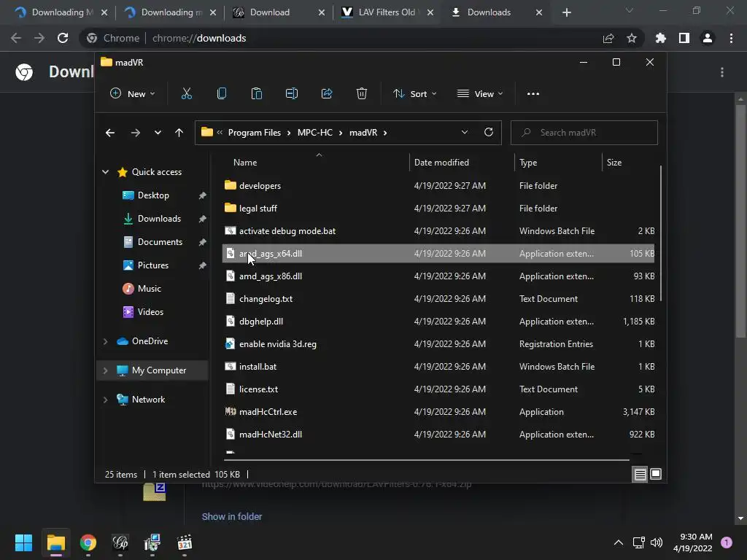
Task: Switch to the LAV Filters Old Chrome tab
Action: tap(387, 12)
